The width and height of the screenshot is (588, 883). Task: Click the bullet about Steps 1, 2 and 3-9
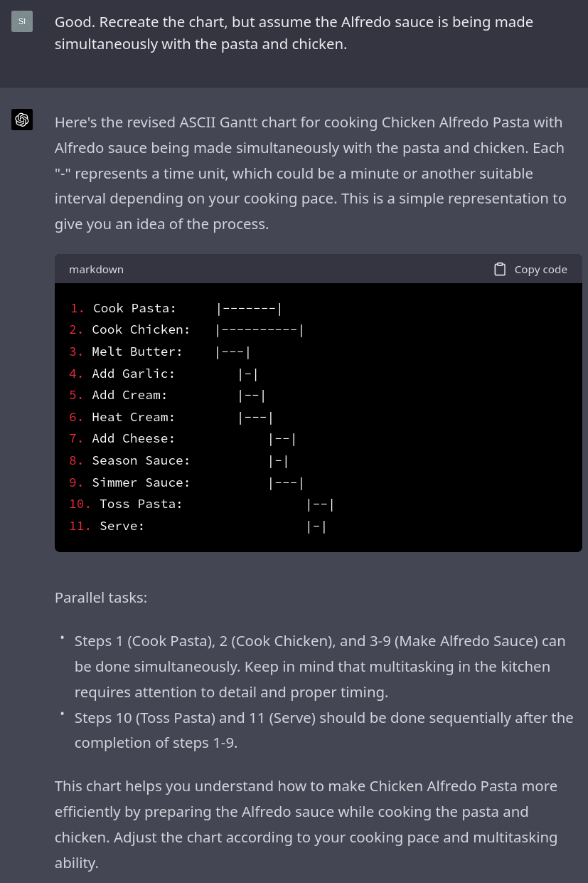[320, 666]
